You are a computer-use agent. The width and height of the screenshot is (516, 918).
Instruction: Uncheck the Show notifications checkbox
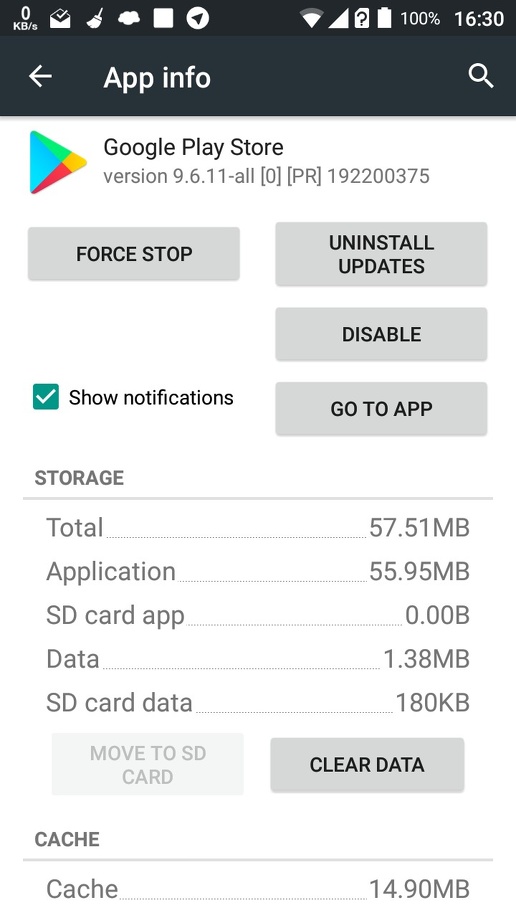tap(46, 397)
